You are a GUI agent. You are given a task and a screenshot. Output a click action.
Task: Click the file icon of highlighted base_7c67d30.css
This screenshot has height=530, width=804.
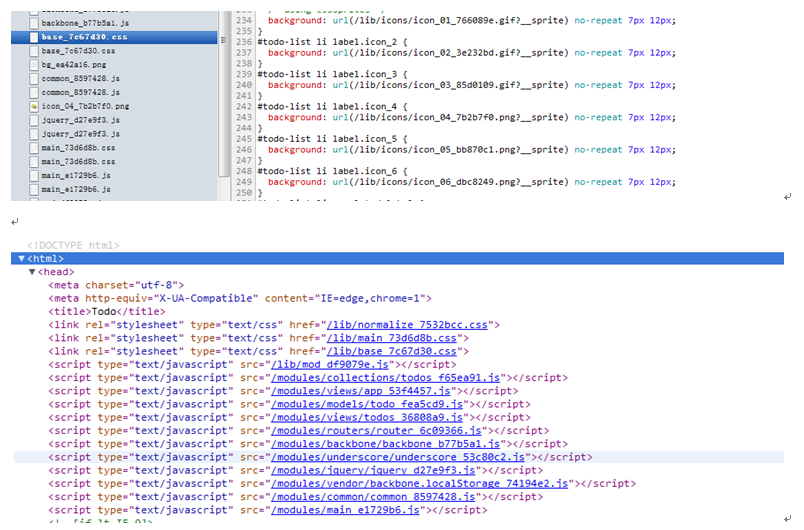34,37
